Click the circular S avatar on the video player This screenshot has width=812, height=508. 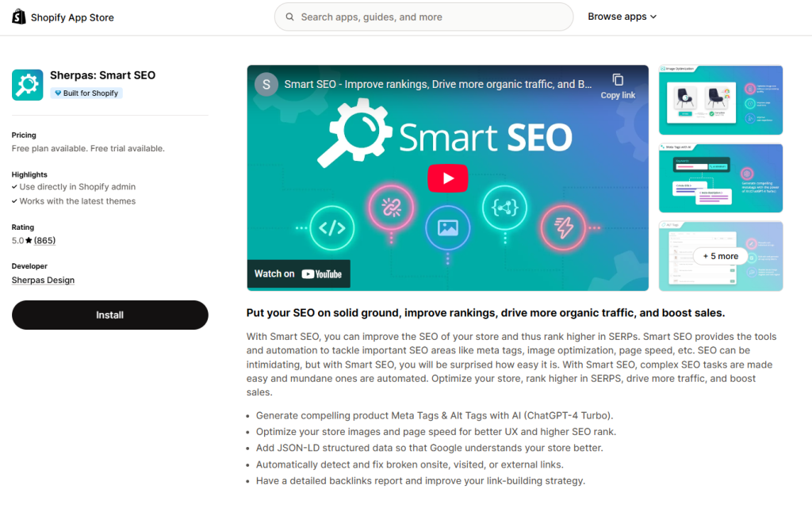pos(266,83)
